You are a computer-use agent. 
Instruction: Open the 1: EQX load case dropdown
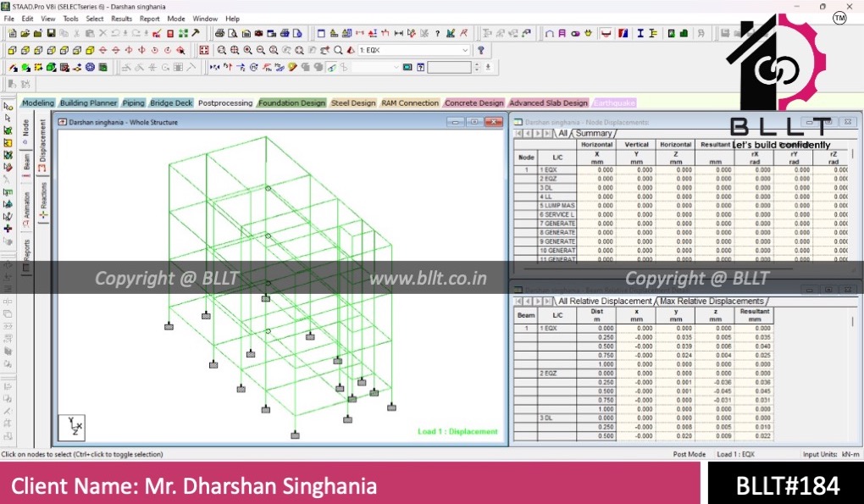click(414, 50)
